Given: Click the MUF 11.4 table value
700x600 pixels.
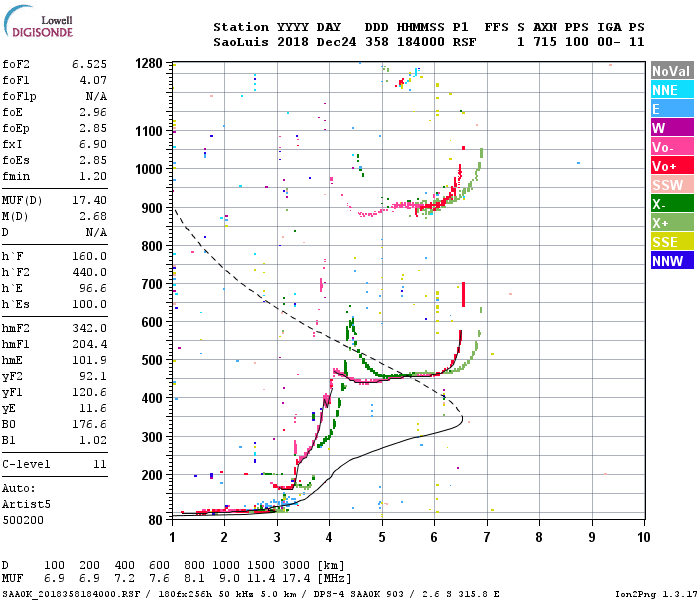Looking at the screenshot, I should point(261,579).
